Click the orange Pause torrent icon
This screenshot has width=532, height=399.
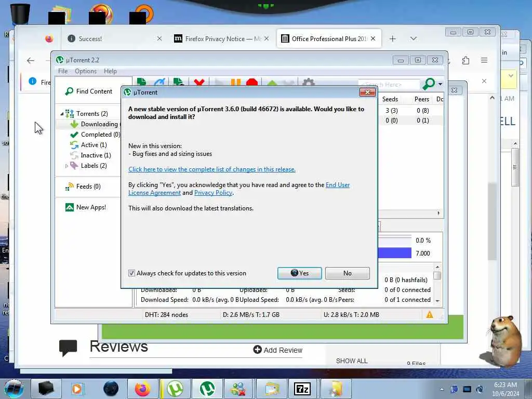[x=235, y=82]
